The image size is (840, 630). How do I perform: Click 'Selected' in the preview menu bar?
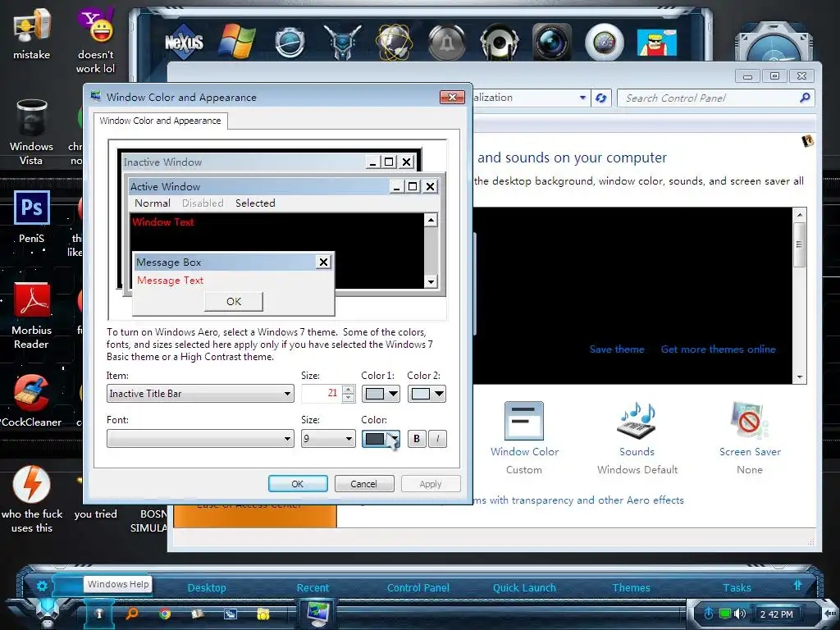[255, 203]
